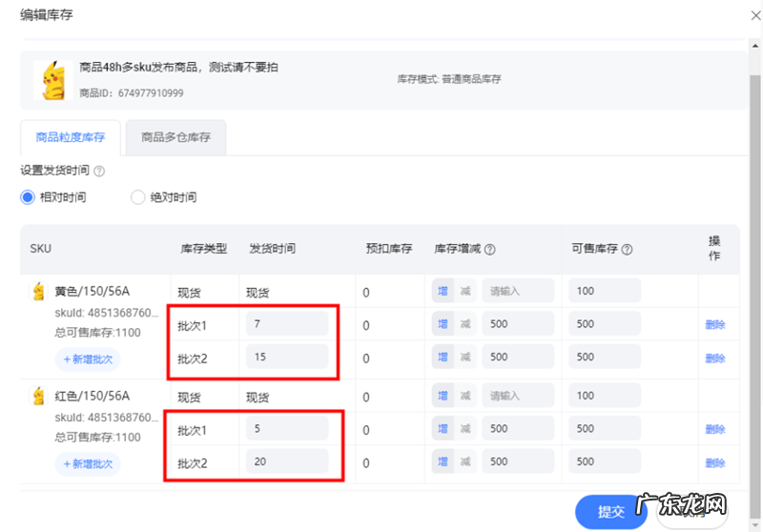Viewport: 763px width, 532px height.
Task: Select 减 for 黄色/150/56A 批次2 row
Action: (x=465, y=357)
